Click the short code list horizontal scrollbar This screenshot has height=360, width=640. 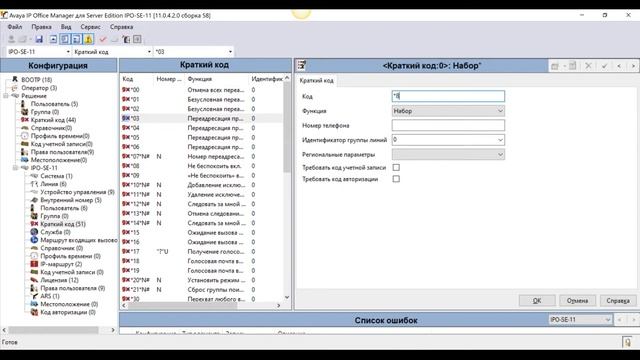pyautogui.click(x=182, y=305)
